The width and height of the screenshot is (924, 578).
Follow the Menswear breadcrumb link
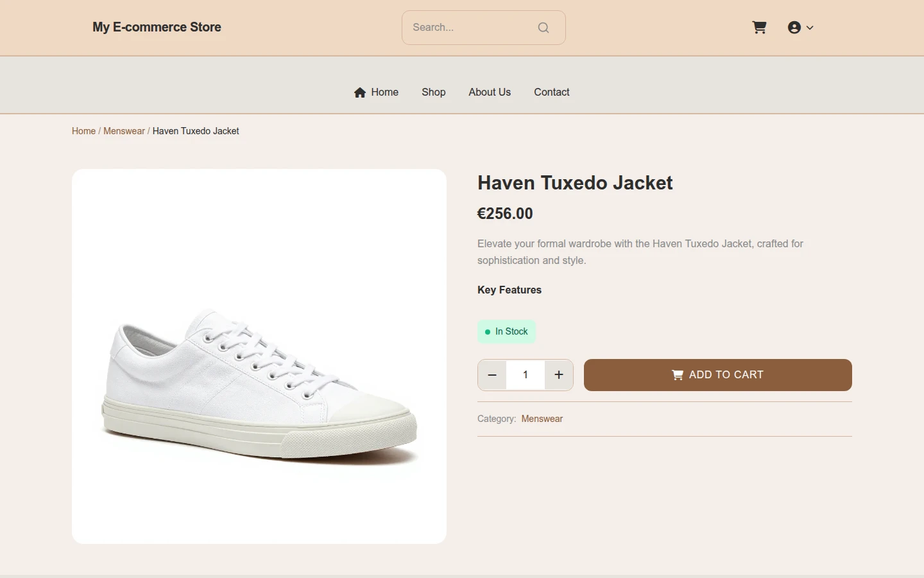[124, 131]
